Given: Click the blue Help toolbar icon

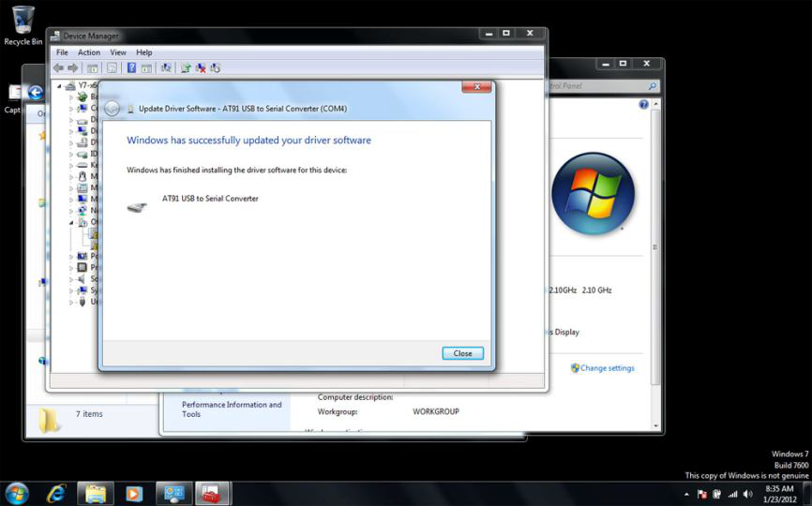Looking at the screenshot, I should [x=131, y=67].
